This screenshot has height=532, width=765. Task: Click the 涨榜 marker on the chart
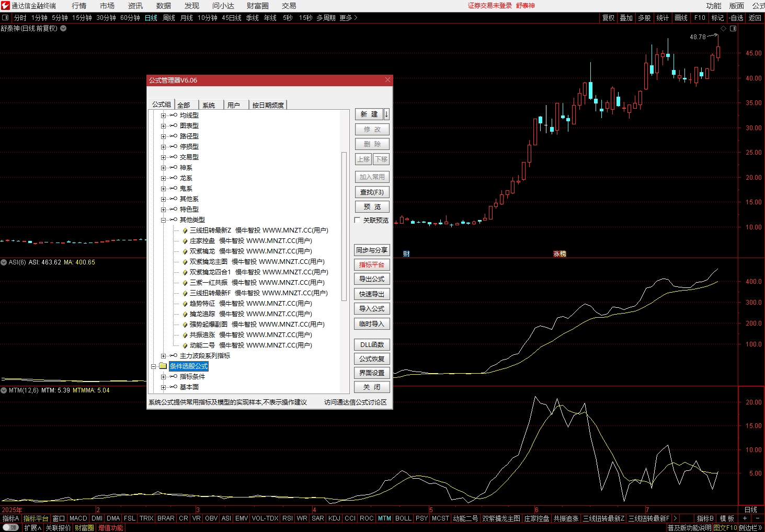tap(560, 253)
